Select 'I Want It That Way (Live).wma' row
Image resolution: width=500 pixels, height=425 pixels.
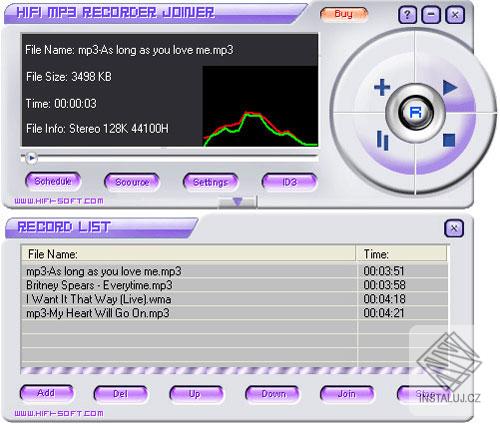(x=234, y=299)
